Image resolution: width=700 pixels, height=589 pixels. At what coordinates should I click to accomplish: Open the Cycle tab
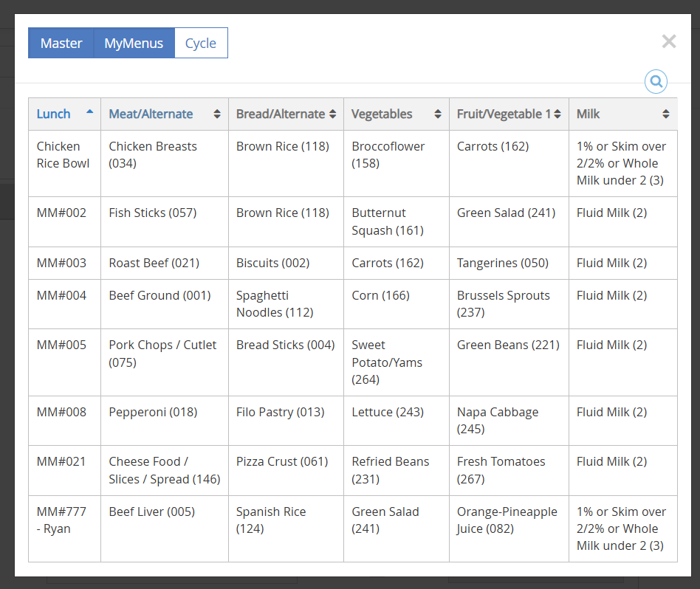point(201,43)
